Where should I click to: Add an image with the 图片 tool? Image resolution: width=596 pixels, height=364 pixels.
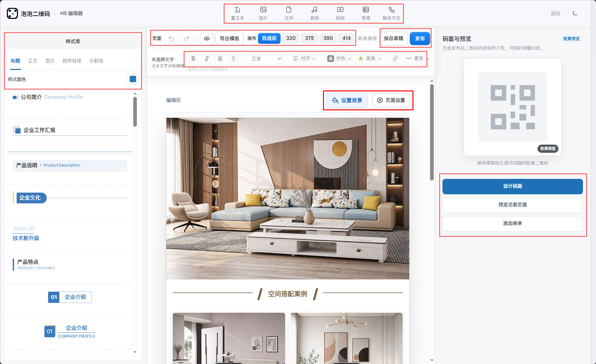(x=263, y=13)
